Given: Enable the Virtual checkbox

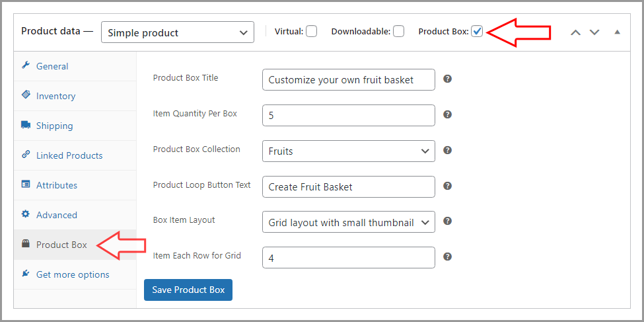Looking at the screenshot, I should click(311, 31).
